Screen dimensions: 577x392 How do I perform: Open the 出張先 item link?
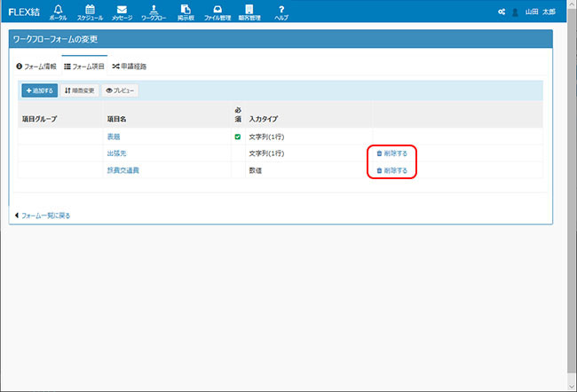pyautogui.click(x=116, y=153)
